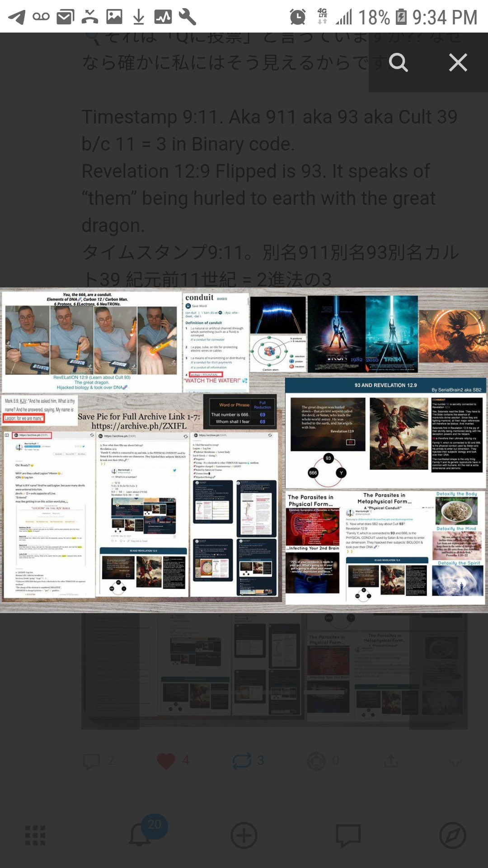This screenshot has width=488, height=868.
Task: Tap the download arrow notification icon
Action: pyautogui.click(x=139, y=17)
